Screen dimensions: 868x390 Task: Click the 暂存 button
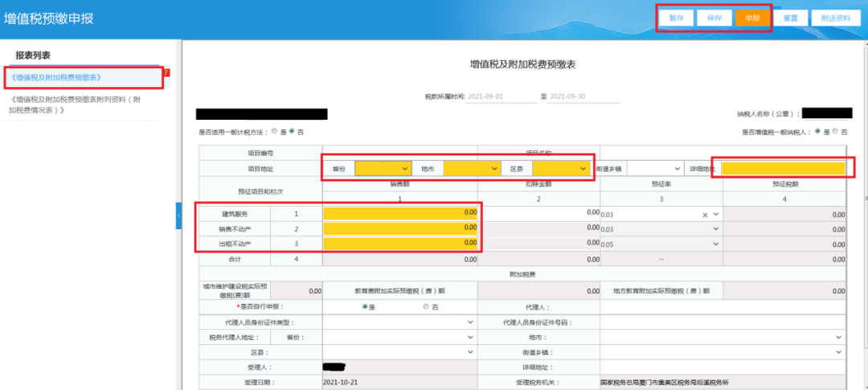[677, 18]
